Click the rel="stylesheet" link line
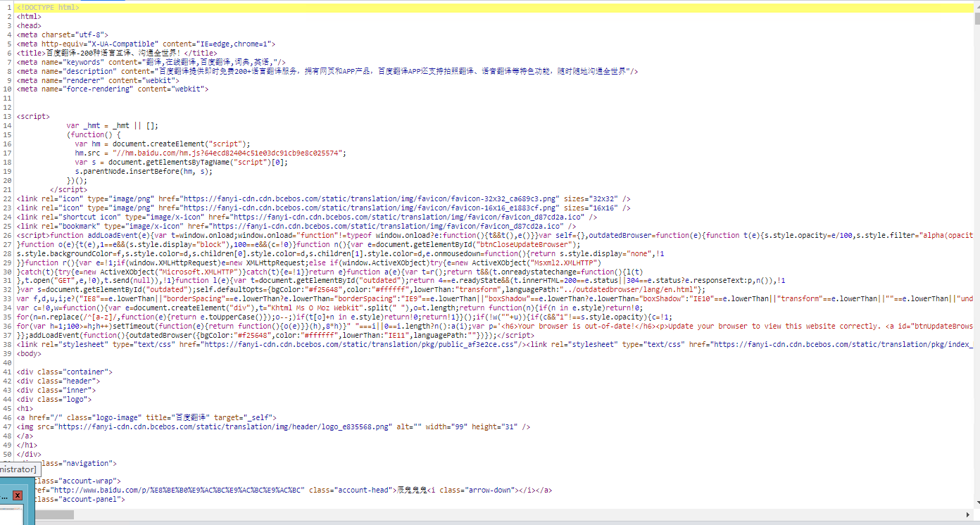980x525 pixels. coord(495,346)
